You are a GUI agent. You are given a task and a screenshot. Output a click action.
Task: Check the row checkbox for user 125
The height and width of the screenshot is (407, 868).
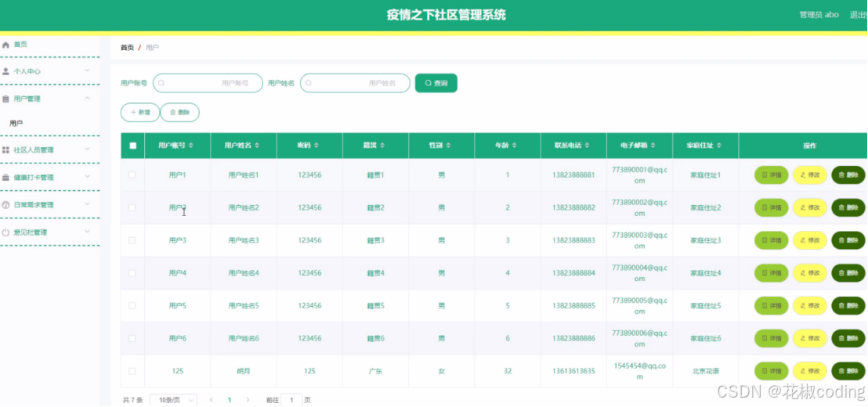point(132,371)
